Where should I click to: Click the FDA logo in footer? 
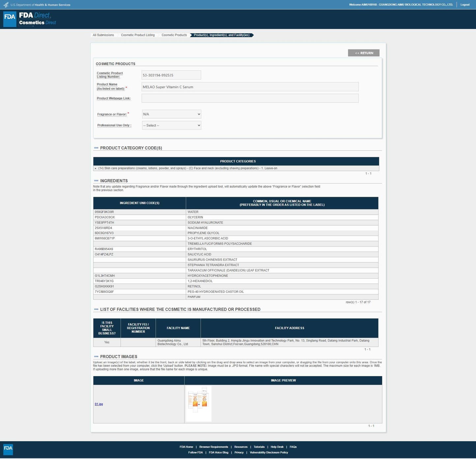tap(8, 449)
